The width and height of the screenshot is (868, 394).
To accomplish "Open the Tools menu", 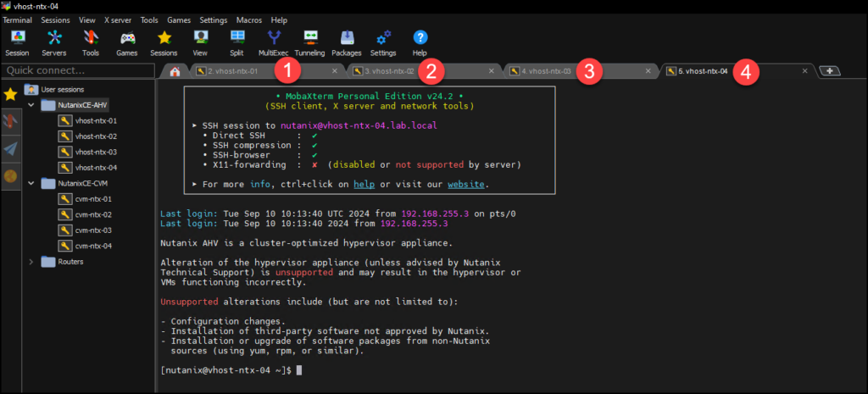I will tap(149, 20).
